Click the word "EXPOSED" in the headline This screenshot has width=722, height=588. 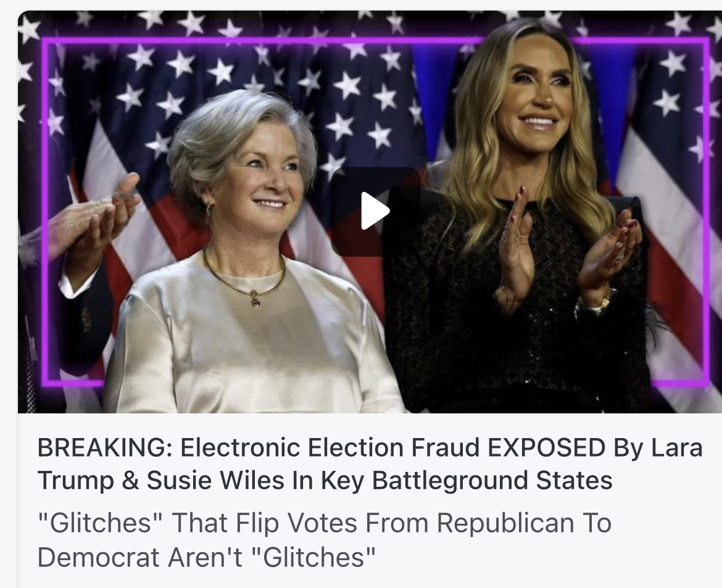pyautogui.click(x=546, y=447)
